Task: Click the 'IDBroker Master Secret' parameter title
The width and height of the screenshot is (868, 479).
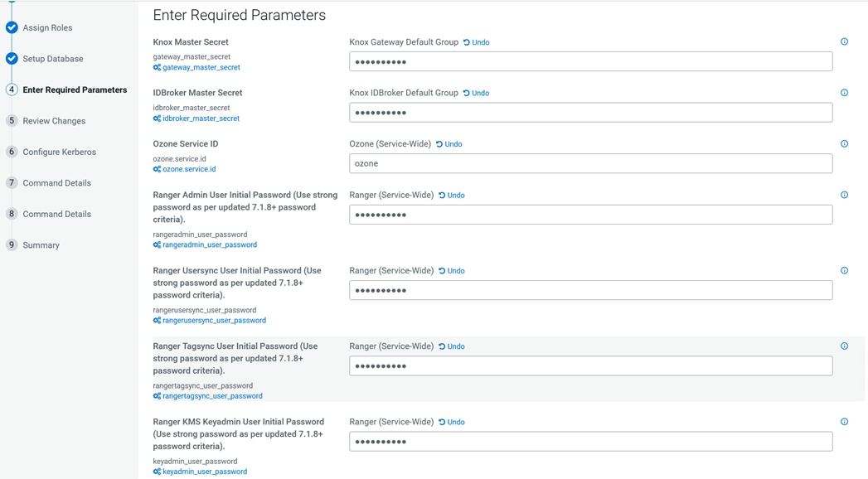Action: click(x=197, y=93)
